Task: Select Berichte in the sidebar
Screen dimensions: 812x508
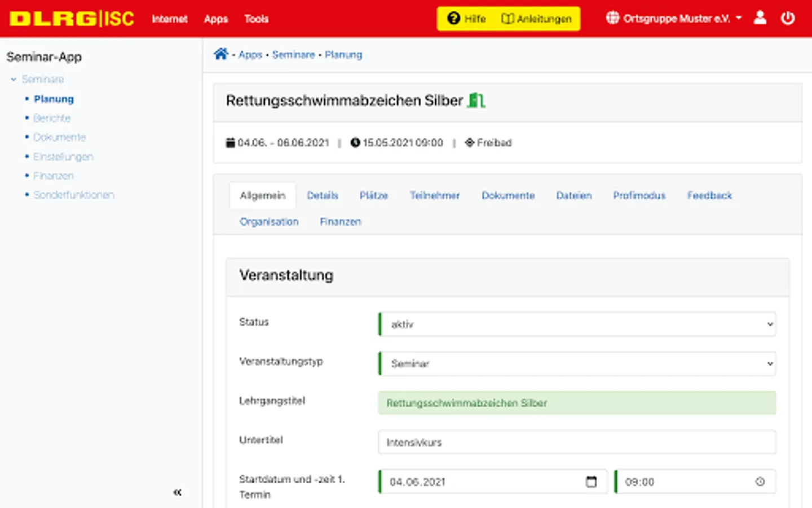Action: [52, 118]
